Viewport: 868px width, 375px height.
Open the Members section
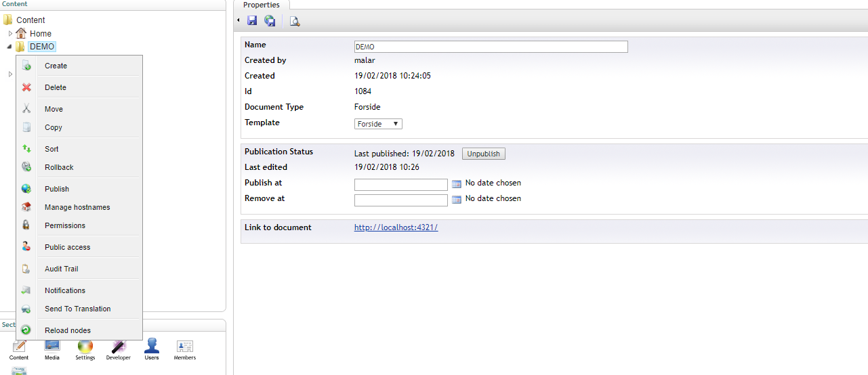[185, 348]
